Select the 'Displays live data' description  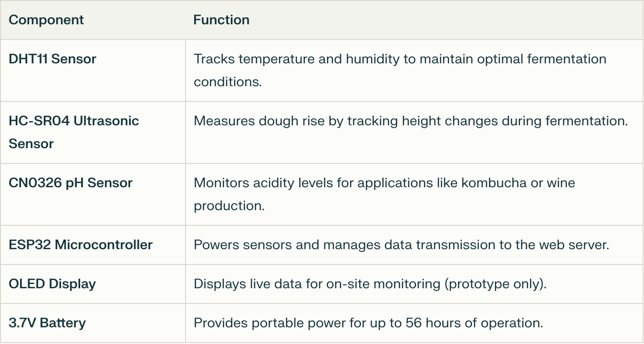pyautogui.click(x=370, y=284)
